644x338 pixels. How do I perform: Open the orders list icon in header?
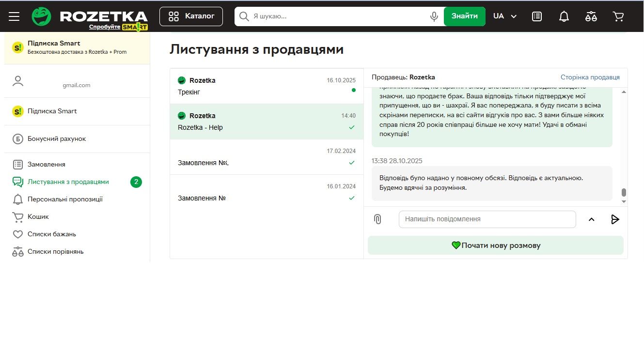point(536,16)
